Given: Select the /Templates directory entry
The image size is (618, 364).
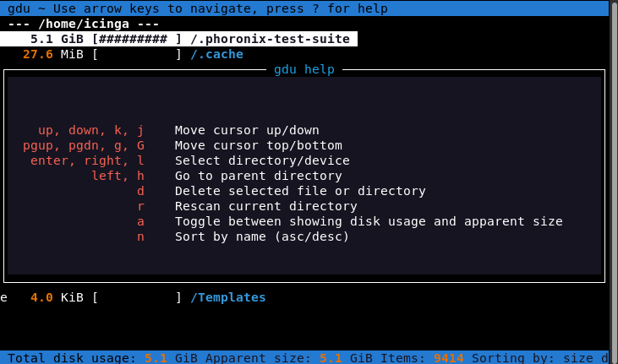Looking at the screenshot, I should (227, 297).
